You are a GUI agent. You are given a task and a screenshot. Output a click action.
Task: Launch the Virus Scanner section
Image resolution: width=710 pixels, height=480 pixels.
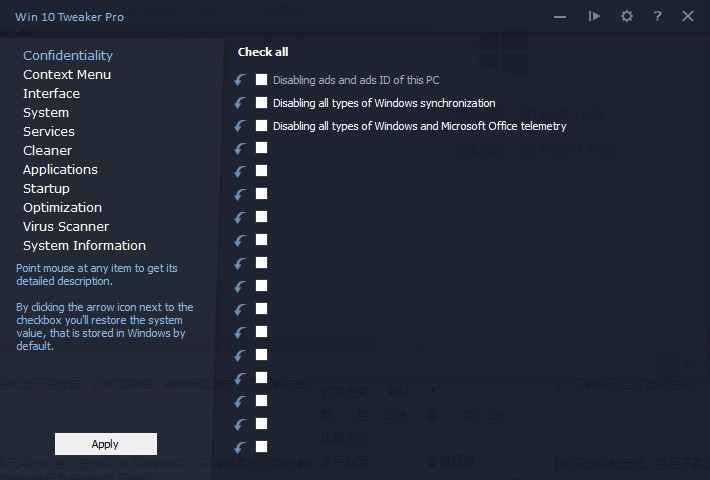66,226
